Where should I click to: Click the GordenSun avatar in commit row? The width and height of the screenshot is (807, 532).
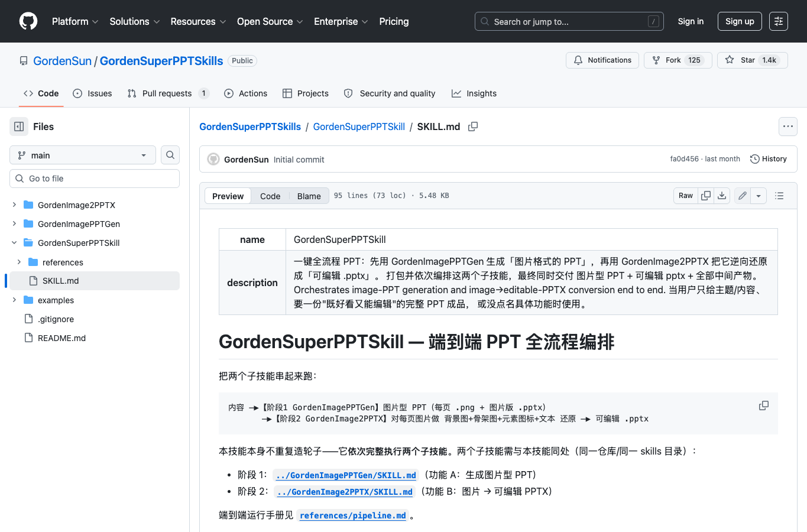213,160
